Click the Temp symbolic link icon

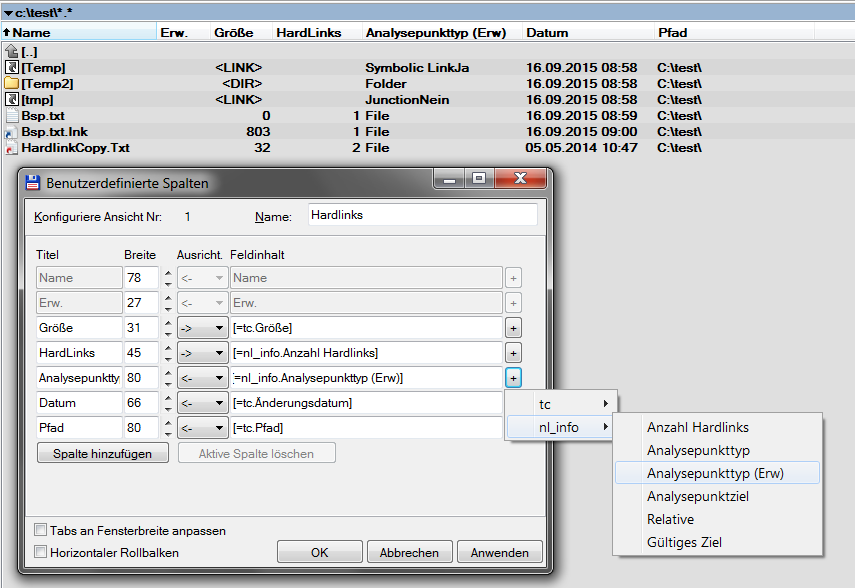(x=12, y=68)
